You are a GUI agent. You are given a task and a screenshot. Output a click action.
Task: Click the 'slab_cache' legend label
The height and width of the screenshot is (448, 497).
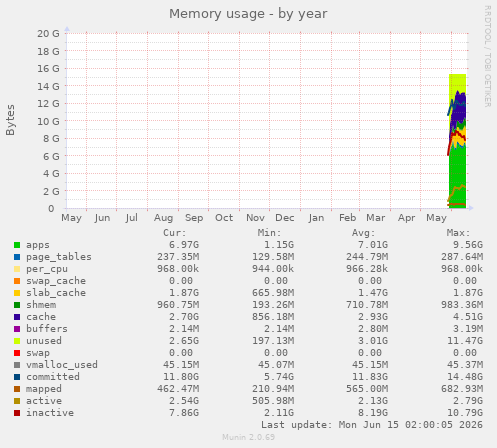pyautogui.click(x=56, y=293)
